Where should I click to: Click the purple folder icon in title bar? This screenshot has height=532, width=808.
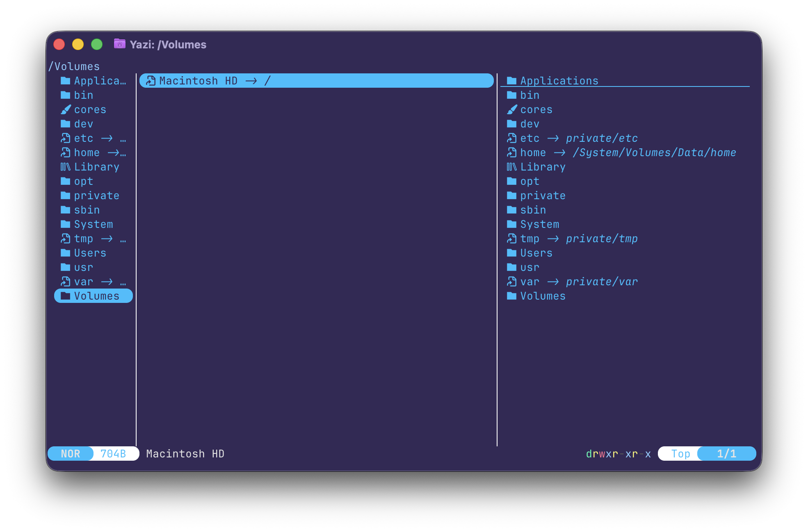click(119, 44)
